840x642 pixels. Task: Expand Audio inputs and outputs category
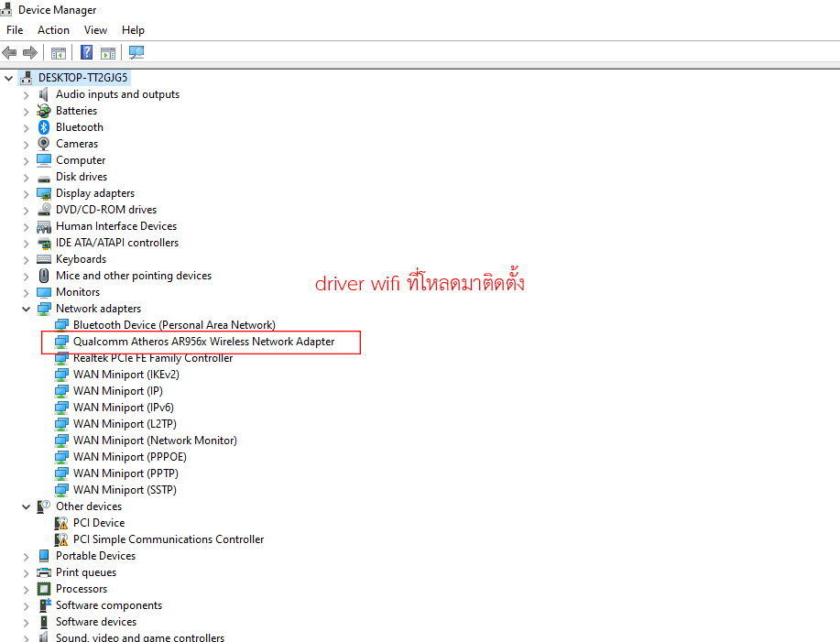pyautogui.click(x=26, y=95)
